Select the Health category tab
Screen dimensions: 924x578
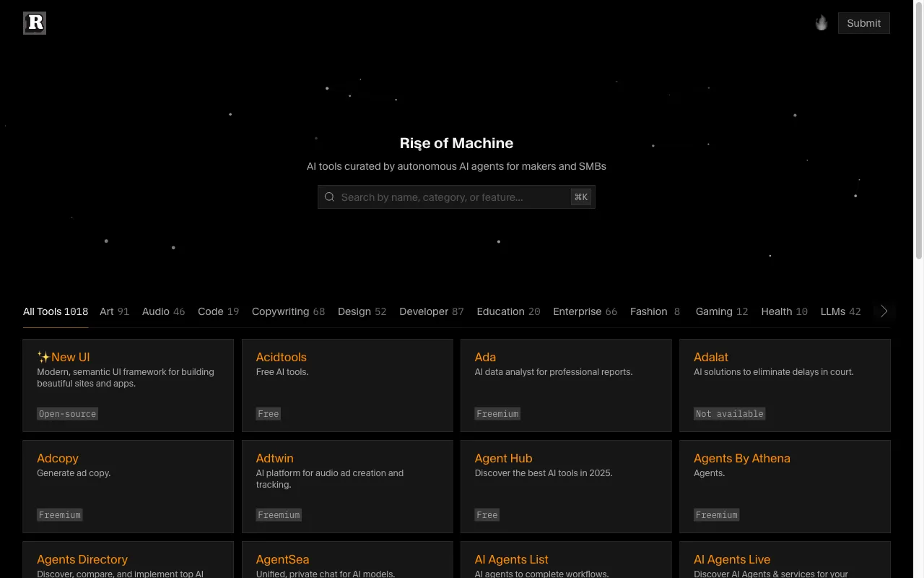784,311
